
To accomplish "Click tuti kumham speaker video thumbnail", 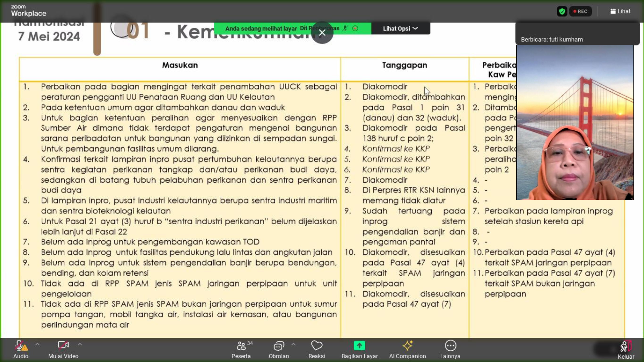I will (575, 122).
